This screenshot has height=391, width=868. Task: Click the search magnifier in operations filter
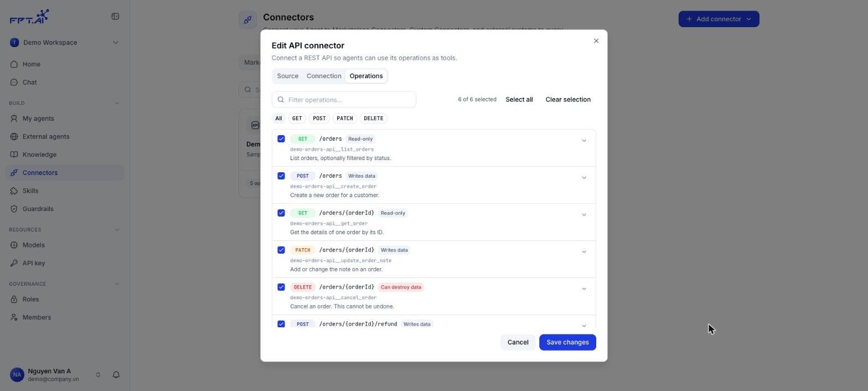pos(281,100)
